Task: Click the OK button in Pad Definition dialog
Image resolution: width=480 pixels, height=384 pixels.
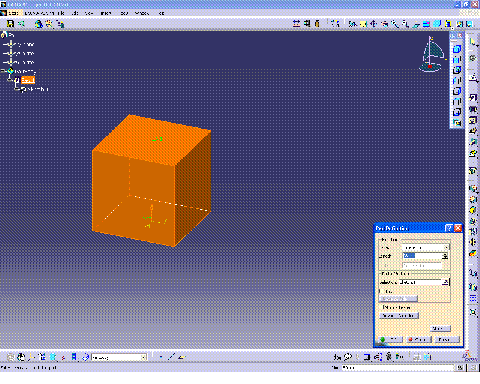Action: click(390, 339)
